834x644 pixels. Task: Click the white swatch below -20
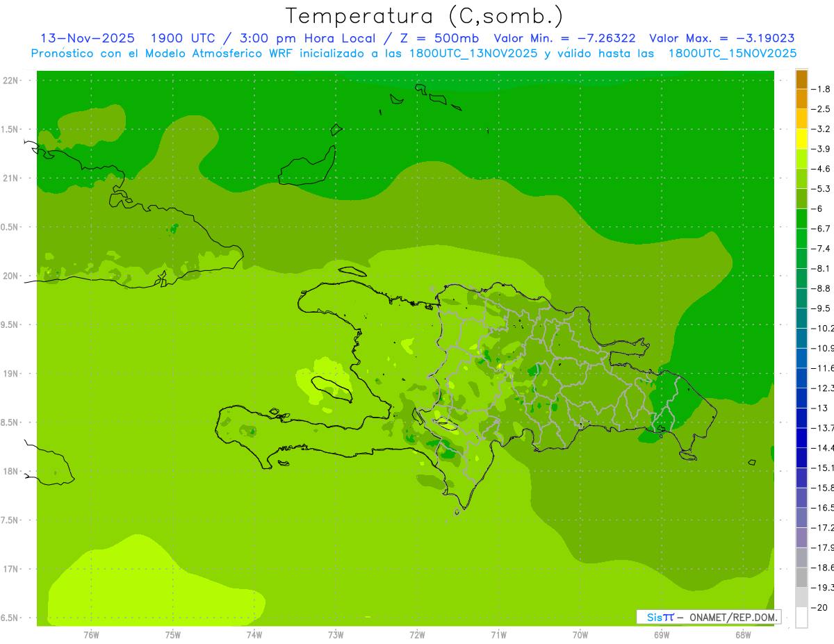[x=801, y=618]
